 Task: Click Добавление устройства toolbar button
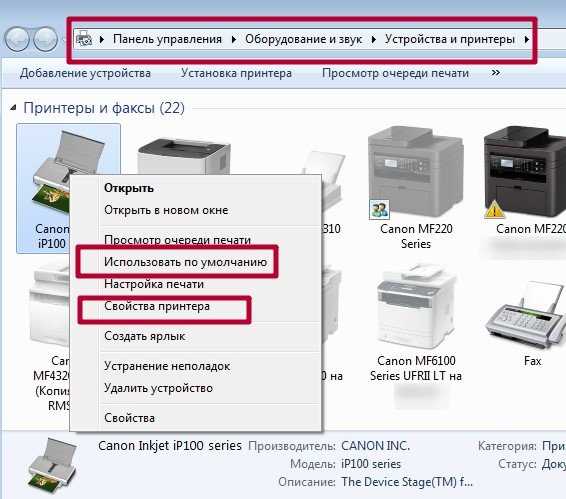pos(85,73)
